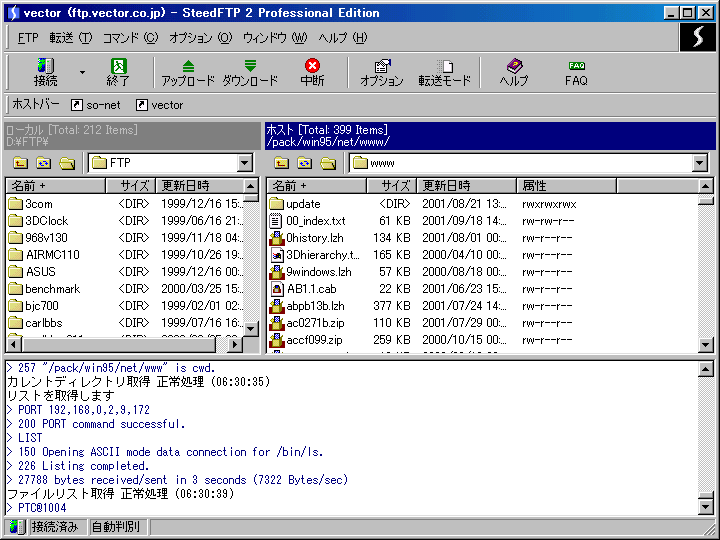Open the ヘルプ (H) menu
720x540 pixels.
[x=343, y=38]
